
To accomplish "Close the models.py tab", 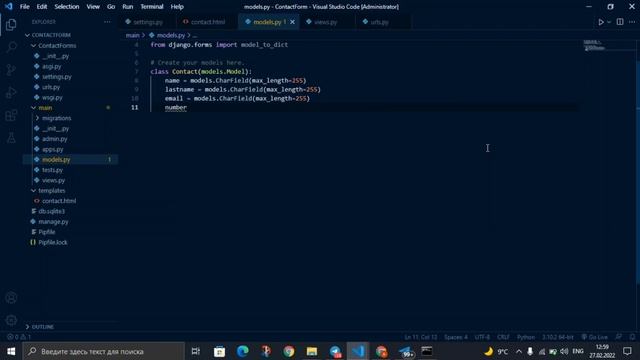I will (x=292, y=22).
